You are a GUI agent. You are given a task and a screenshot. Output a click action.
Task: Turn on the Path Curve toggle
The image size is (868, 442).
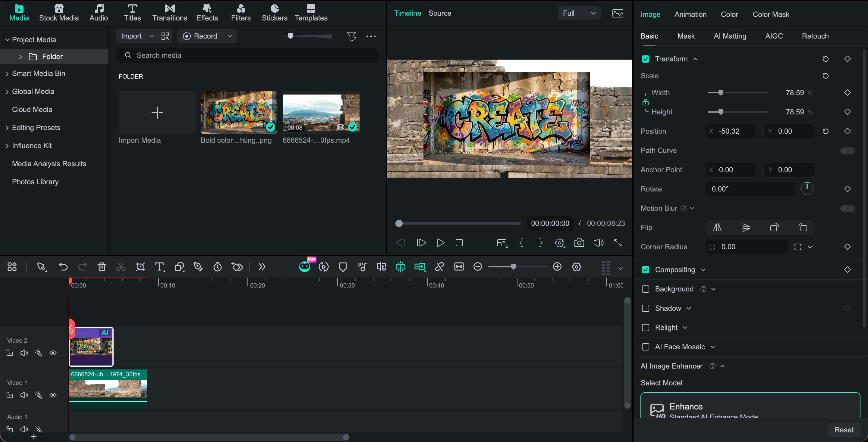coord(847,151)
